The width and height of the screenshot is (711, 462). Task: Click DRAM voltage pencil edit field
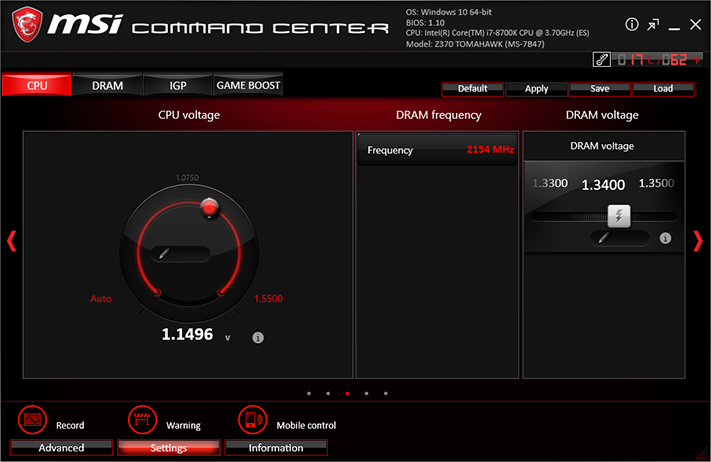tap(619, 238)
